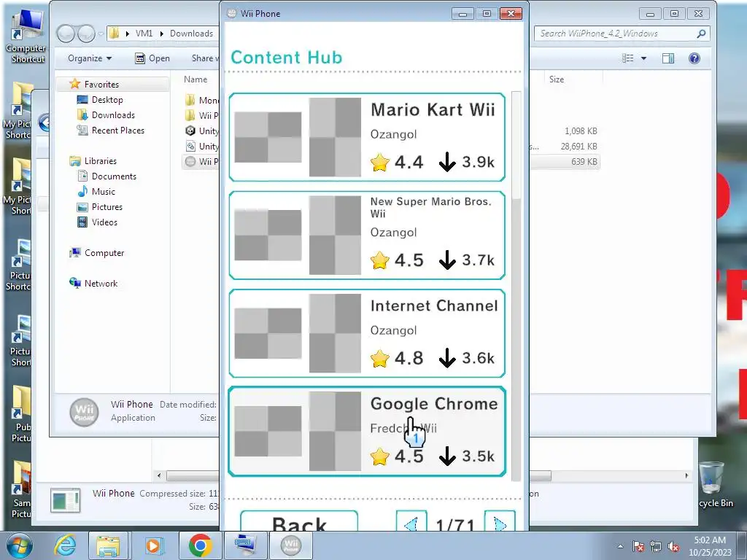Open the New Super Mario Bros. Wii card
747x560 pixels.
pyautogui.click(x=367, y=236)
